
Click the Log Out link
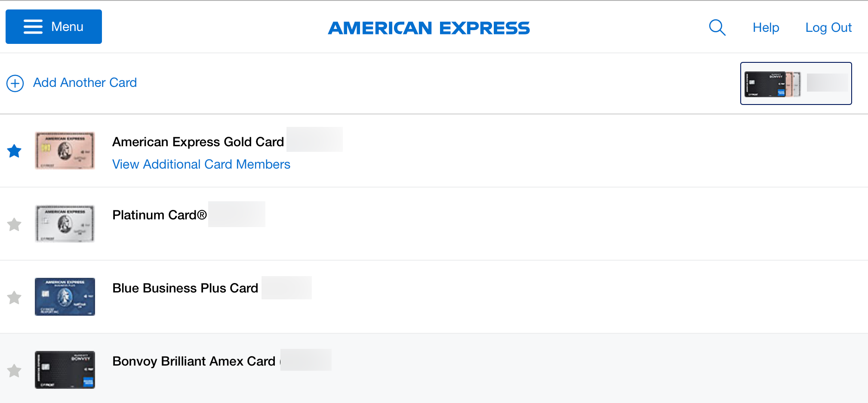point(828,27)
